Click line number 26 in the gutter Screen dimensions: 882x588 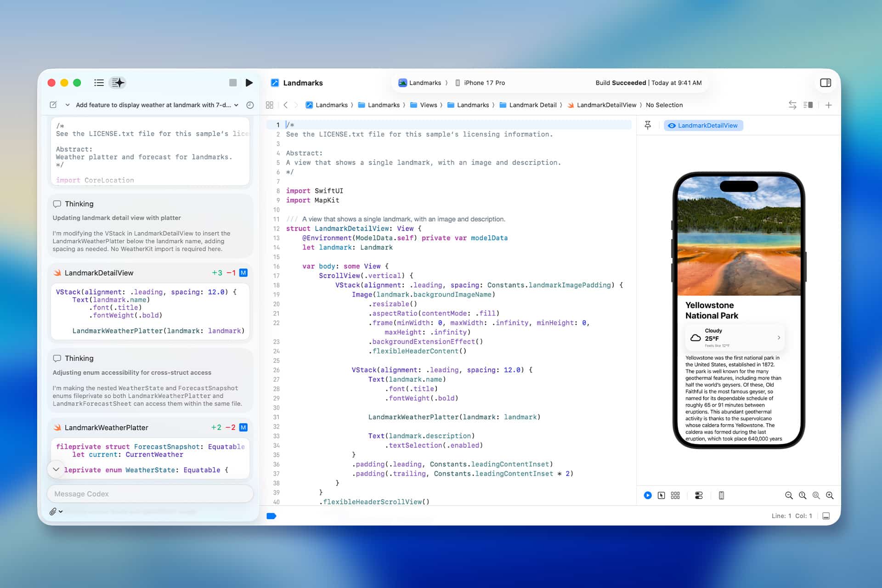[276, 370]
